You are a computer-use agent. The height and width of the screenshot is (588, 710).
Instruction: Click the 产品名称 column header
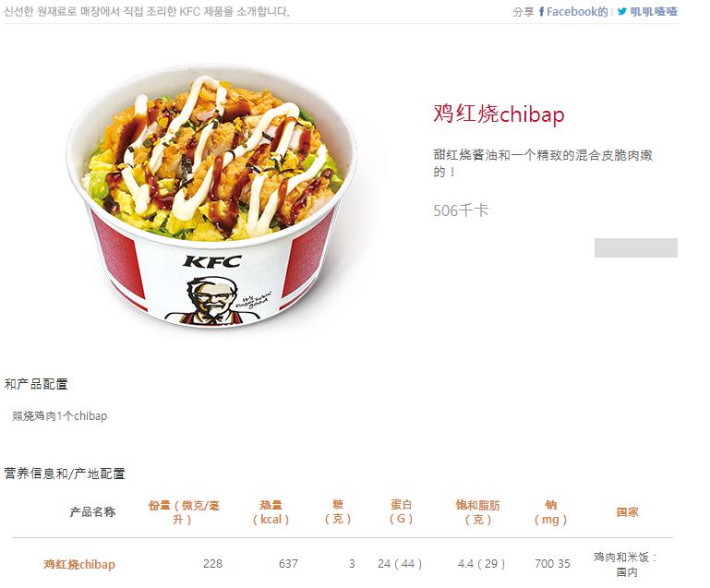[92, 512]
